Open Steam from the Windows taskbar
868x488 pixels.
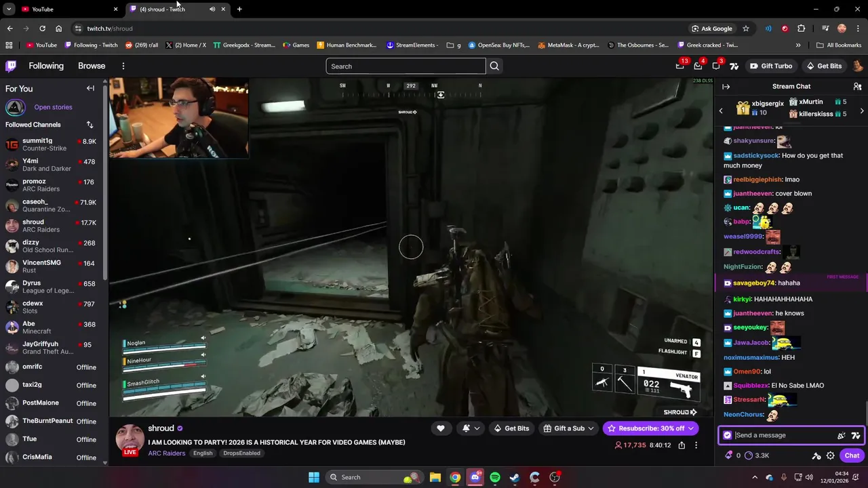(x=515, y=477)
